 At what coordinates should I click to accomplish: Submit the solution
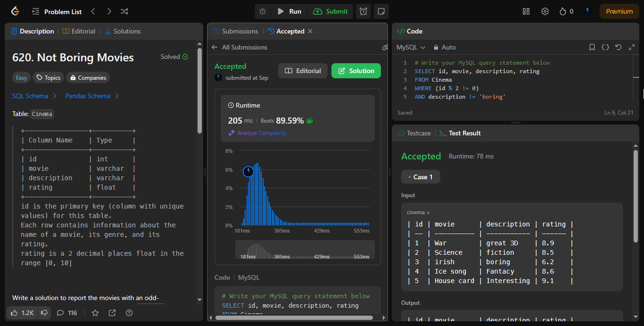point(331,11)
